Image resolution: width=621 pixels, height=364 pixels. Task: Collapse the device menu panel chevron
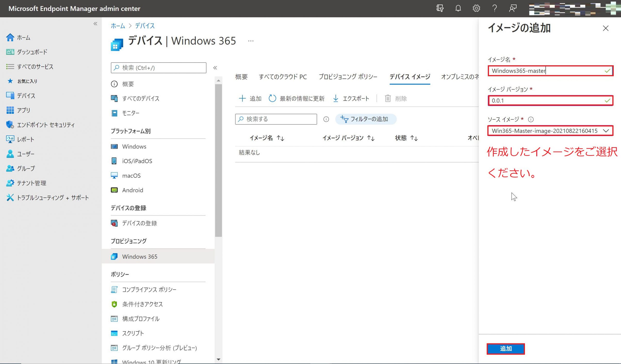215,68
